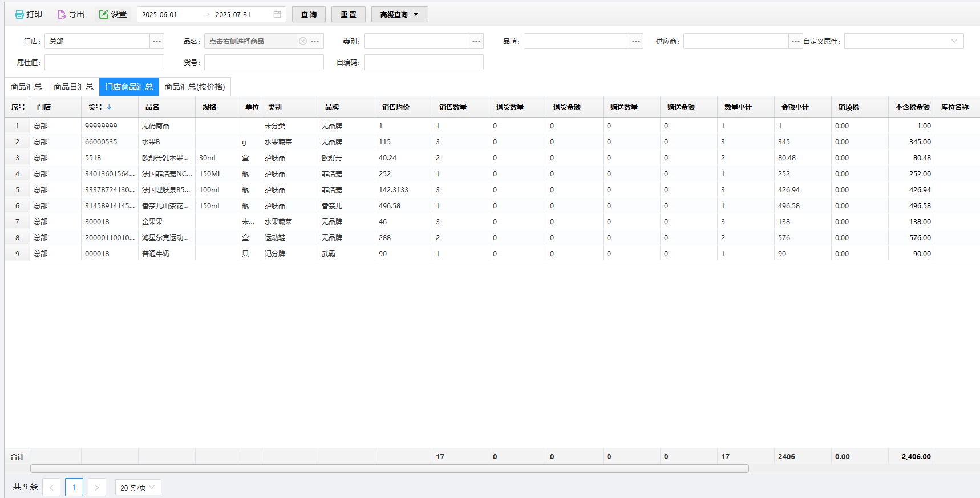The height and width of the screenshot is (498, 980).
Task: Open the 类别 category picker ellipsis
Action: (476, 41)
